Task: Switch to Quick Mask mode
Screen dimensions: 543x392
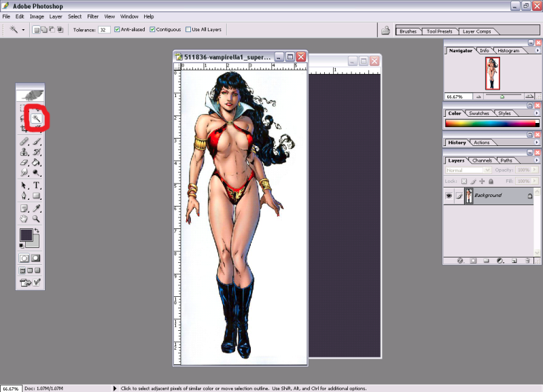Action: [x=35, y=258]
